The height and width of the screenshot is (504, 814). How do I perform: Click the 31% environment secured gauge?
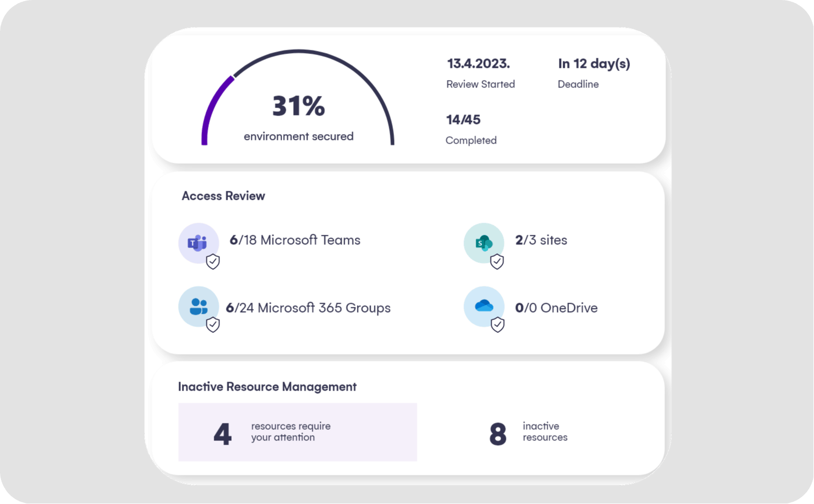pyautogui.click(x=298, y=106)
